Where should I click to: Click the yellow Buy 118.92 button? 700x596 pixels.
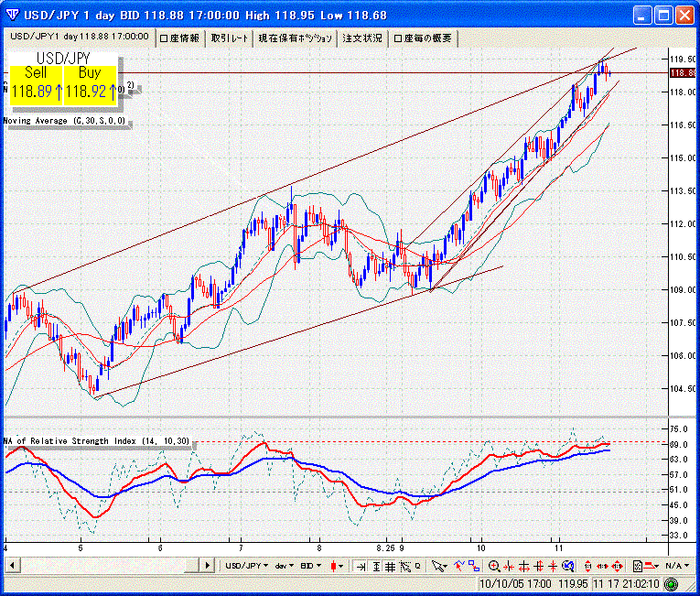tap(91, 82)
